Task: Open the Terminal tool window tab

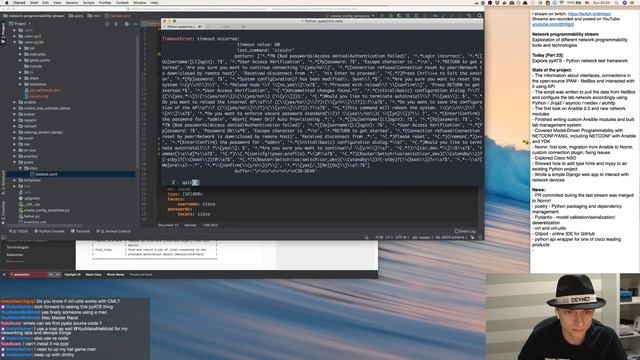Action: pyautogui.click(x=80, y=231)
